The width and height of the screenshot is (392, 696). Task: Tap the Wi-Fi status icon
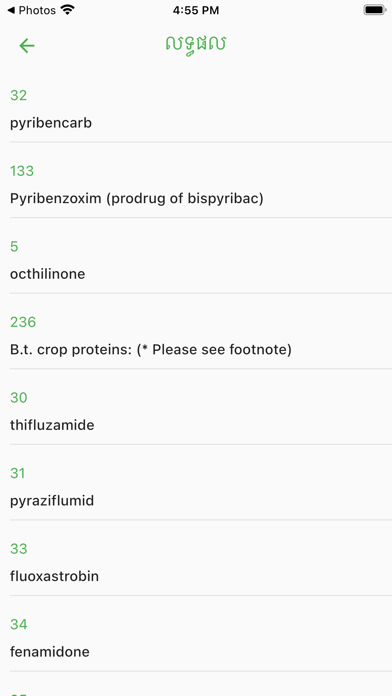[67, 10]
